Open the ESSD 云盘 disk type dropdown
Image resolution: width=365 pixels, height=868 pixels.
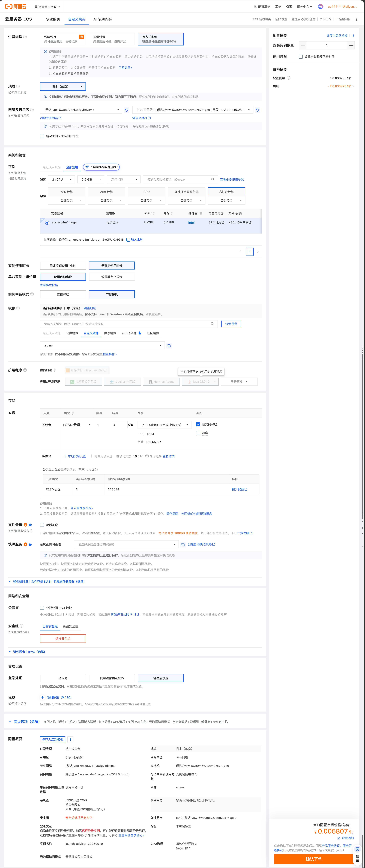[x=77, y=425]
